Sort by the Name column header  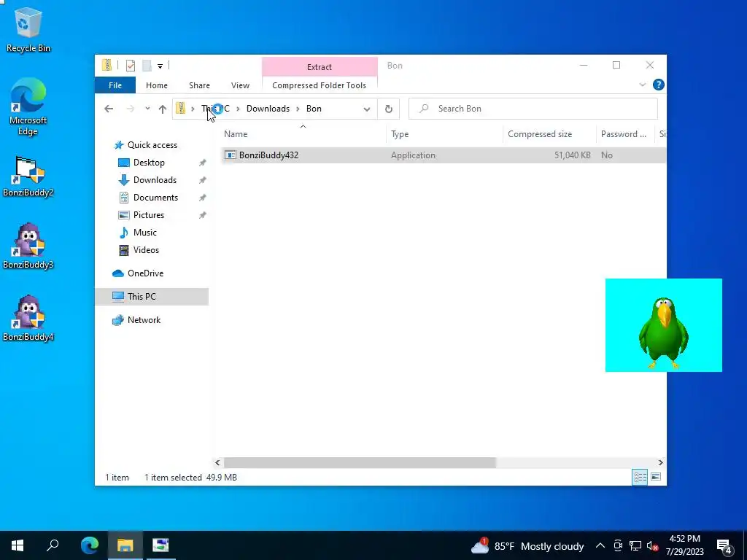(x=303, y=134)
